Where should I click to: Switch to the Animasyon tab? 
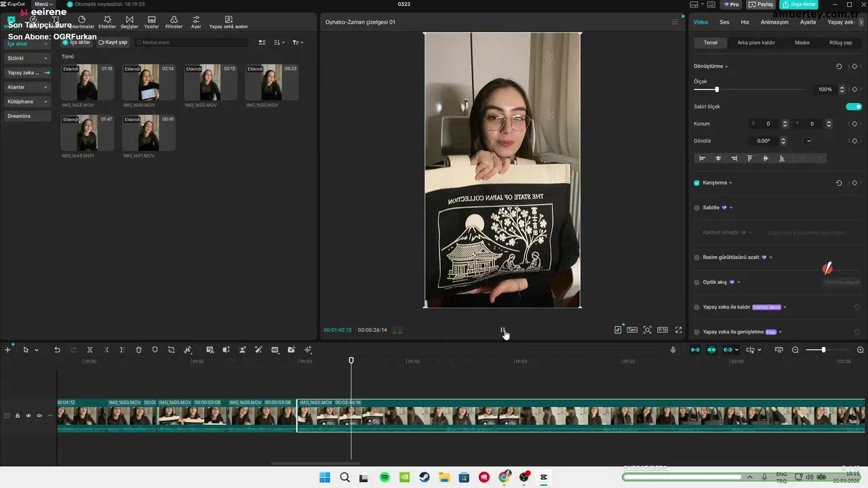[774, 22]
